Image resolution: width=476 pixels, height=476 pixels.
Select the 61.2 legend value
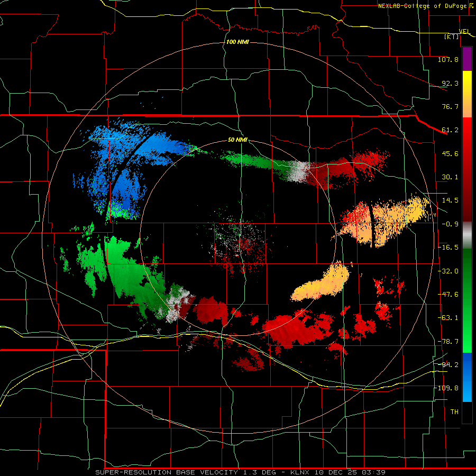(x=450, y=130)
